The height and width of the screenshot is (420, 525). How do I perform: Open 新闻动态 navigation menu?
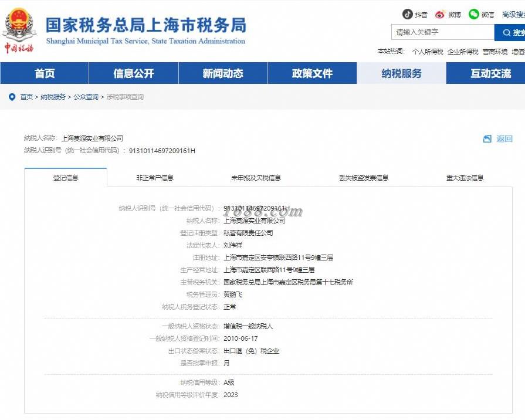(x=223, y=73)
